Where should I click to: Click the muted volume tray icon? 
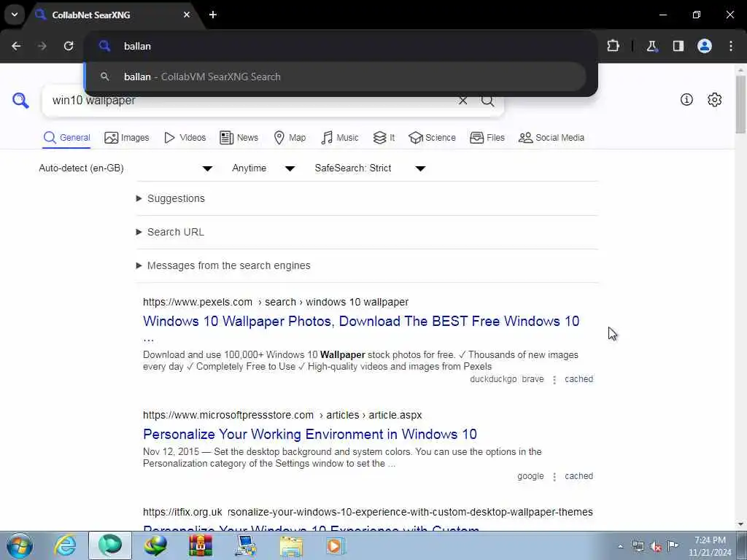click(656, 546)
